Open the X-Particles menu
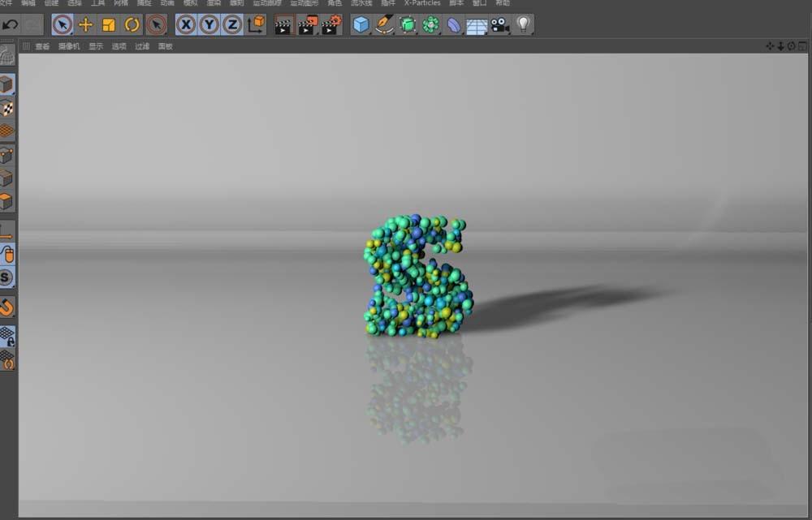Screen dimensions: 812x520 422,2
